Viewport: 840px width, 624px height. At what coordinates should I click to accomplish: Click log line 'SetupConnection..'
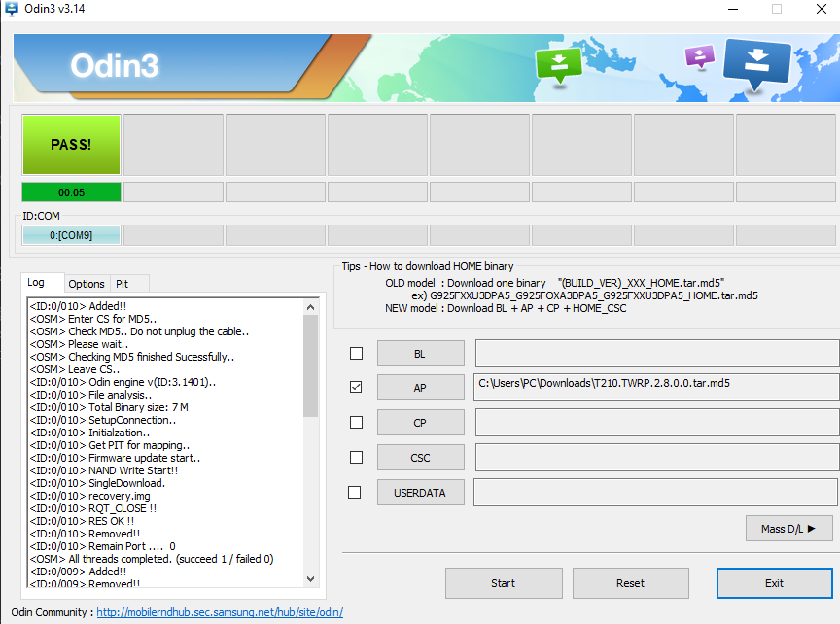tap(103, 421)
